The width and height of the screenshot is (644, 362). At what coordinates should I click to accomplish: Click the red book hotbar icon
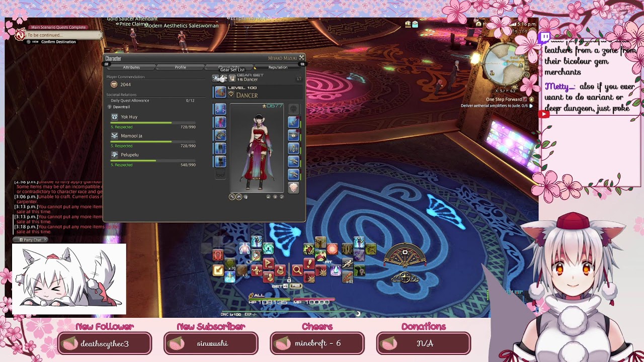pos(218,255)
